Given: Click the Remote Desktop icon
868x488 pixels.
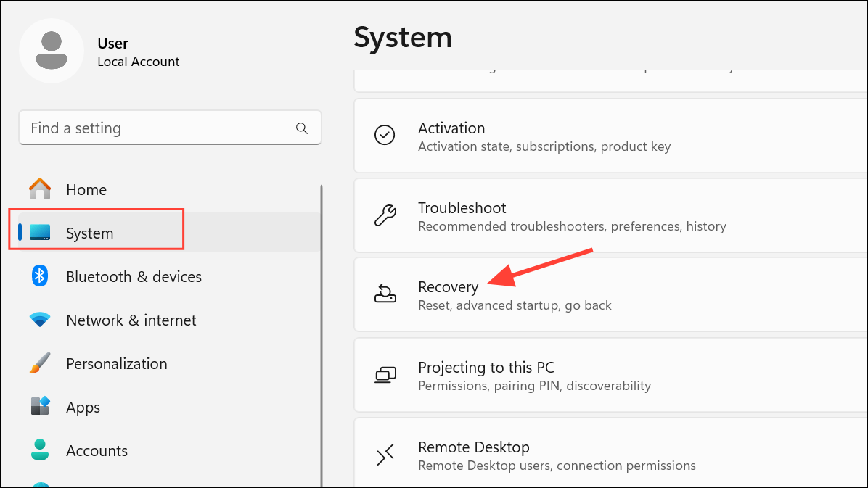Looking at the screenshot, I should [385, 455].
